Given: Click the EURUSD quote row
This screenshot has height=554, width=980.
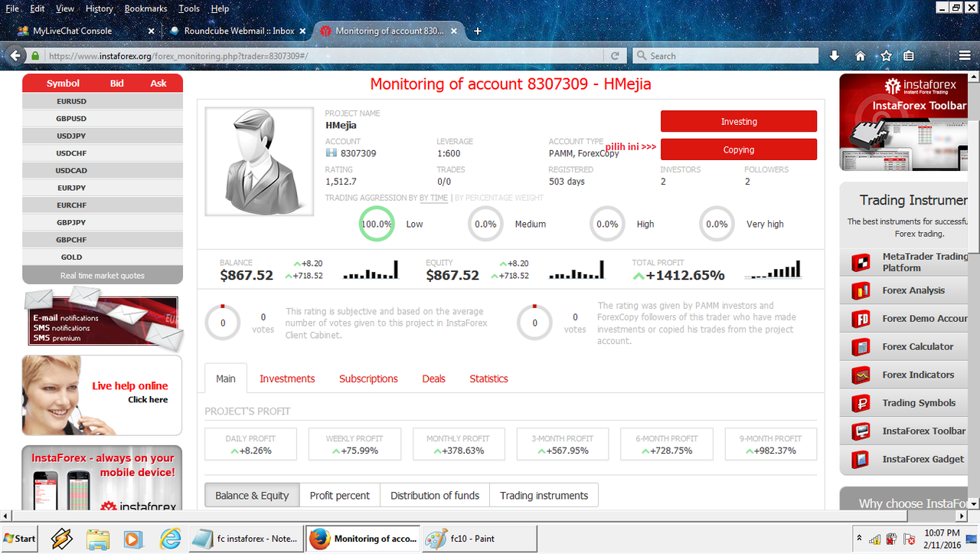Looking at the screenshot, I should click(103, 101).
